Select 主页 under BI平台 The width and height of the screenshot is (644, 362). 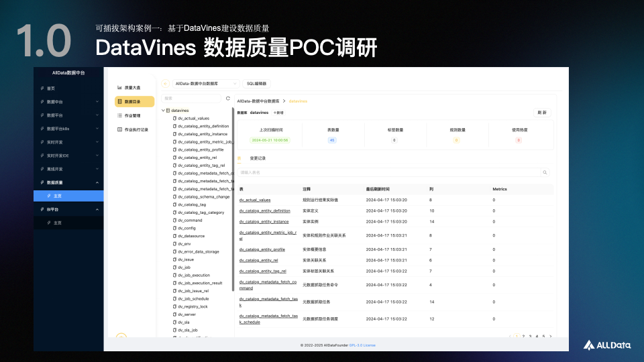tap(68, 223)
